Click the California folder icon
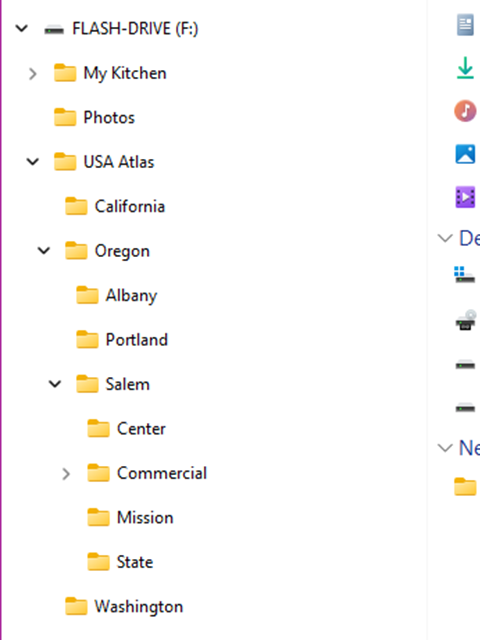 (76, 206)
